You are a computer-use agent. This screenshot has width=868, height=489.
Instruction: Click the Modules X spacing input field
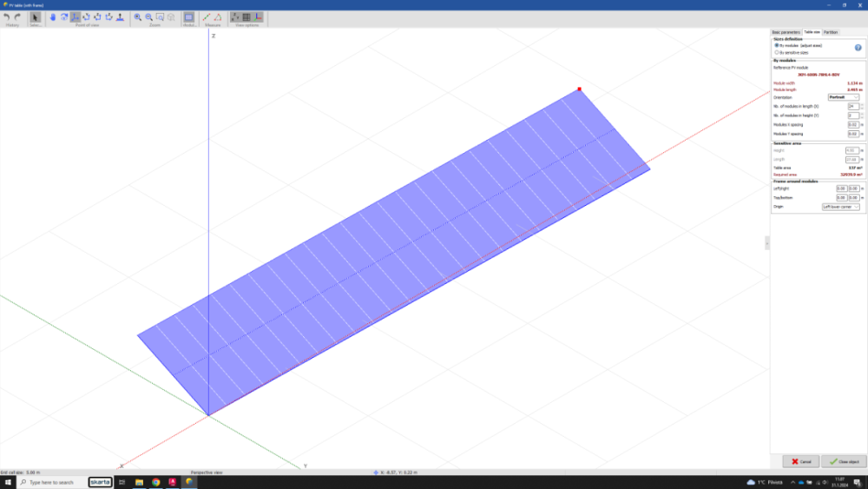pyautogui.click(x=852, y=125)
